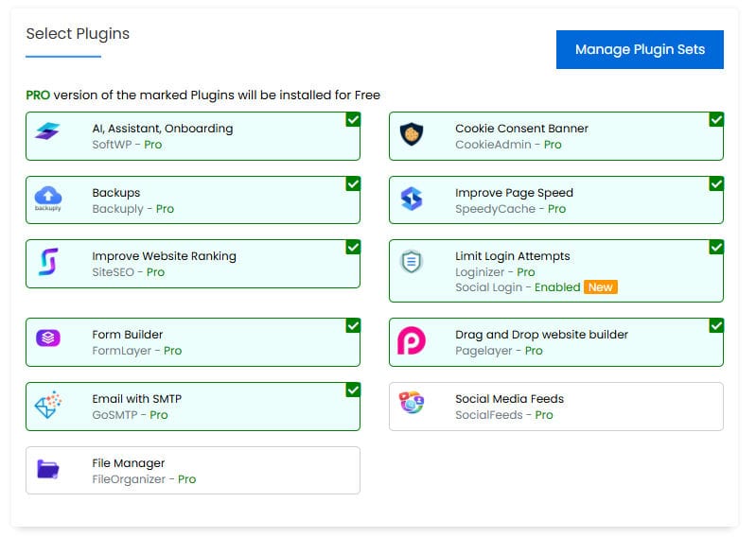756x537 pixels.
Task: Click the 'Social Media Feeds' title
Action: 509,399
